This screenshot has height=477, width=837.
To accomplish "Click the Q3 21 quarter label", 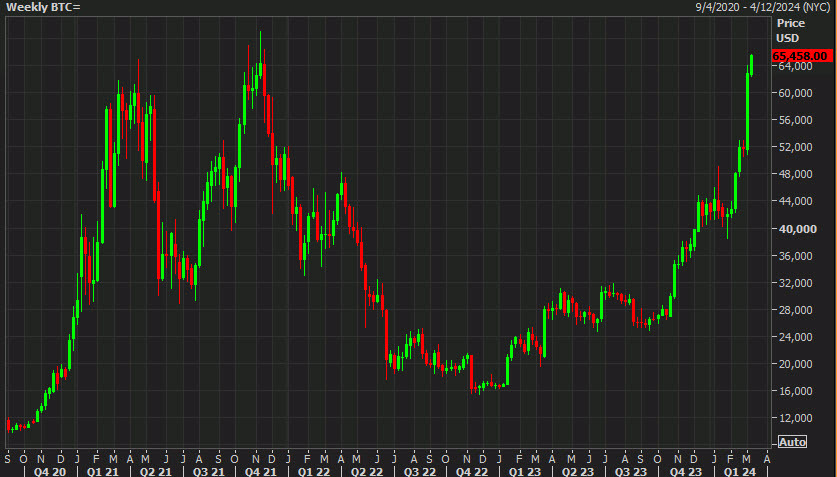I will point(208,472).
